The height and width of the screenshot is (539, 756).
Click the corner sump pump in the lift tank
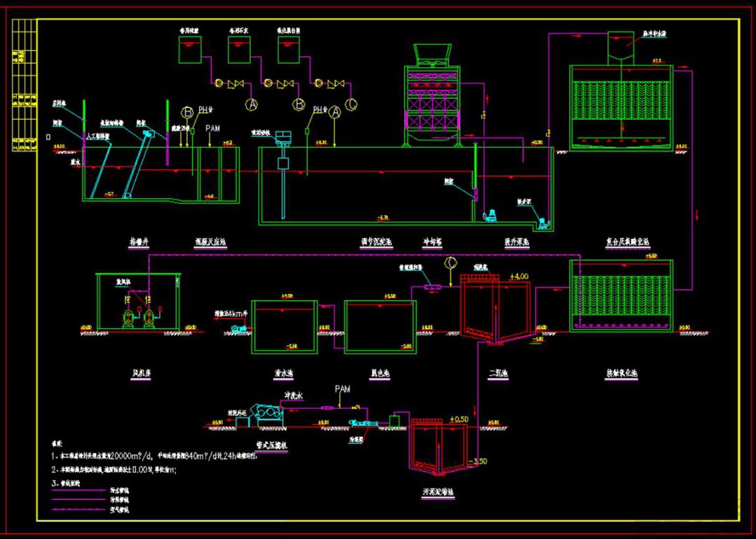[x=544, y=223]
